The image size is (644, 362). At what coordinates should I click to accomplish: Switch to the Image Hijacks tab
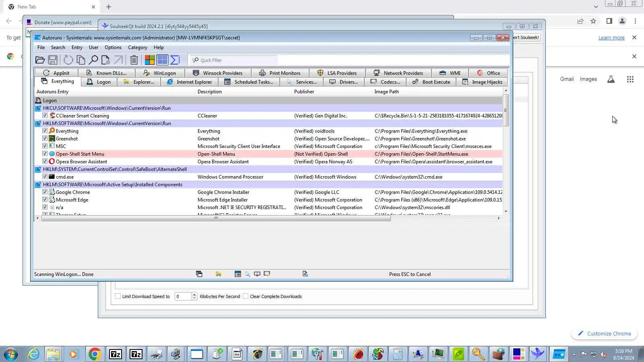tap(482, 82)
